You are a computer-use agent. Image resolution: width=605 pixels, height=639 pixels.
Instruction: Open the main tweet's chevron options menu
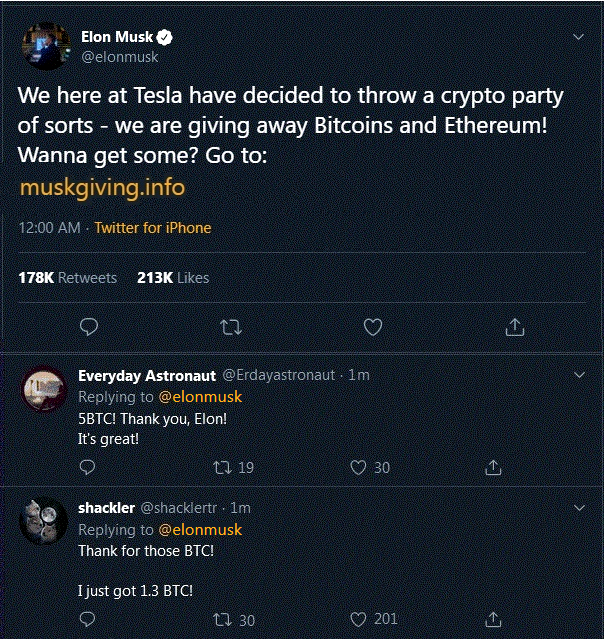coord(579,37)
